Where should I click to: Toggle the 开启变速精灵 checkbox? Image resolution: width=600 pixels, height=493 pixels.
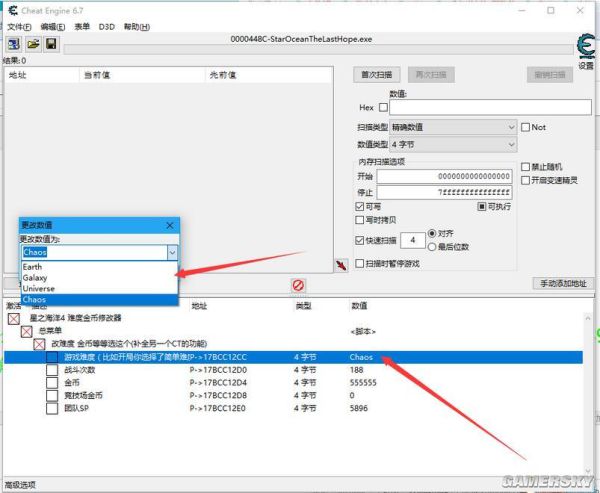click(x=525, y=180)
